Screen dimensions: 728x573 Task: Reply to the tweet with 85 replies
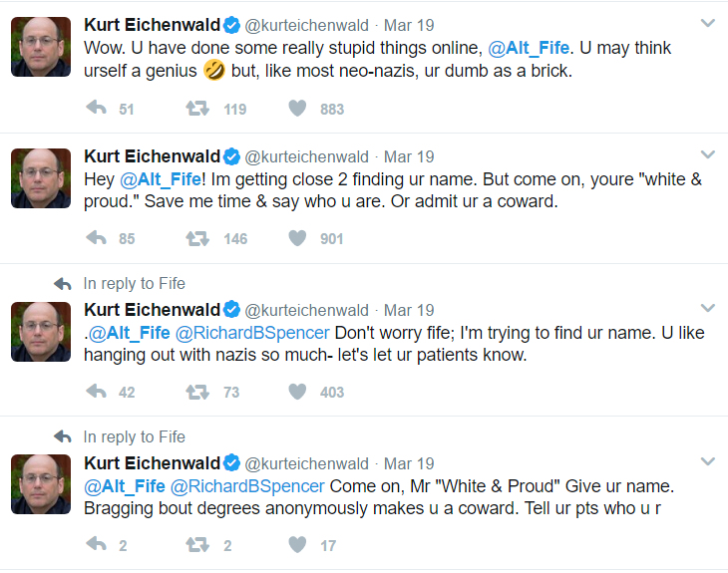pos(97,238)
